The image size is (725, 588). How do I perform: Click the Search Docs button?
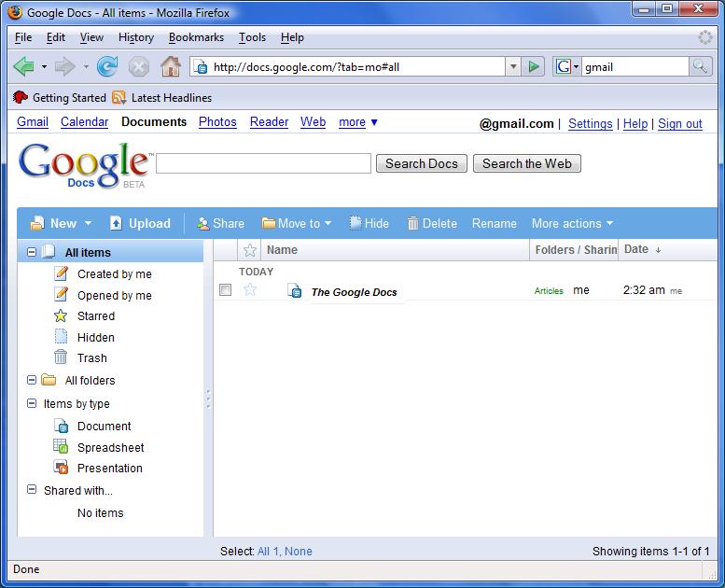[421, 163]
